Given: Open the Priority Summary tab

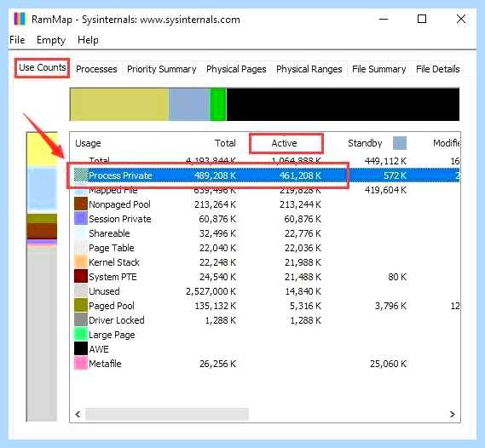Looking at the screenshot, I should pos(161,69).
